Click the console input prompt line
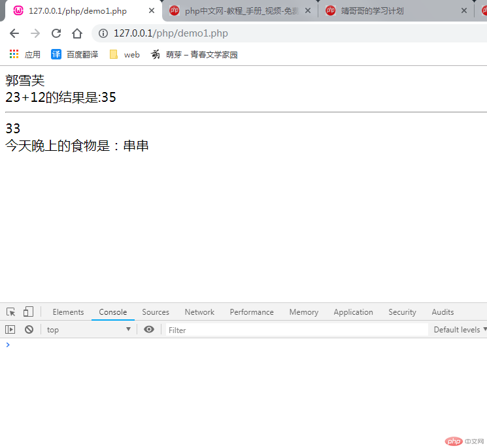Screen dimensions: 487x448 click(243, 345)
